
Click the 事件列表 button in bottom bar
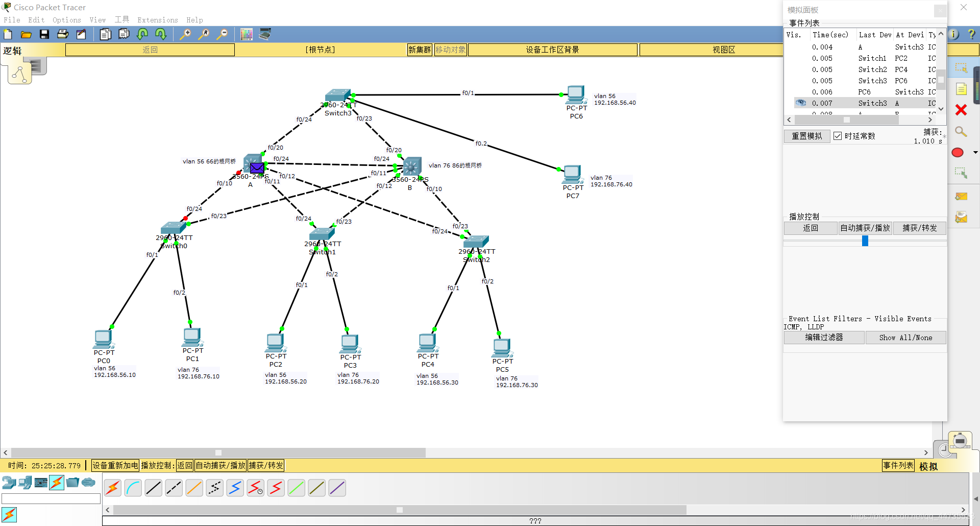(898, 465)
